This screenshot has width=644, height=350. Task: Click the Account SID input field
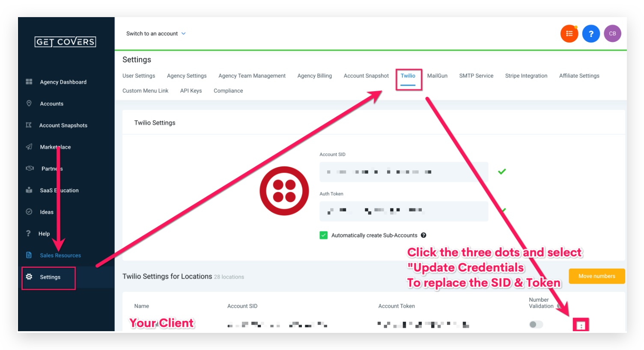pyautogui.click(x=404, y=172)
